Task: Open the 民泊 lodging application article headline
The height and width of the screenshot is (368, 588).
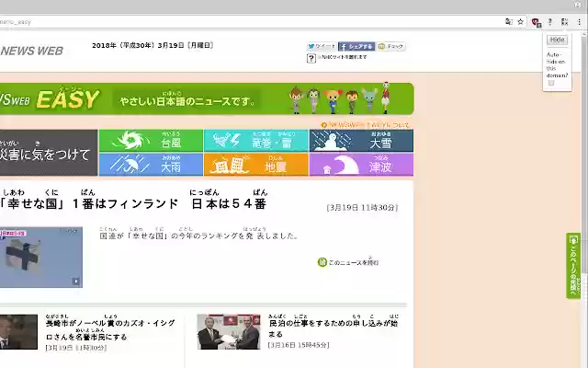Action: coord(333,328)
